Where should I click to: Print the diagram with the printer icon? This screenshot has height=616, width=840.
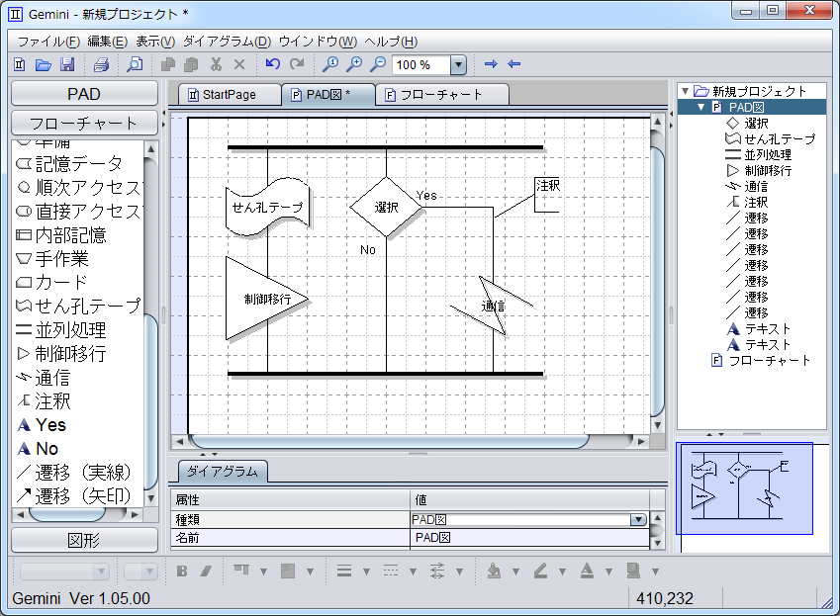(x=101, y=64)
